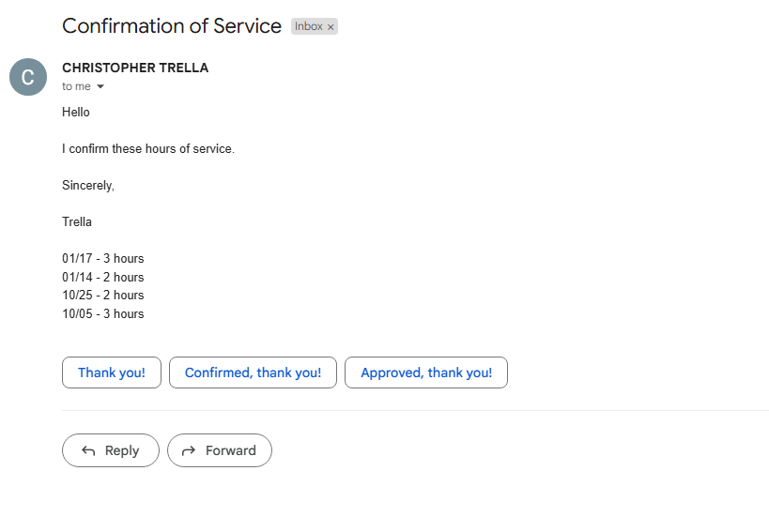Click the sender avatar circle with C
The image size is (769, 532).
pyautogui.click(x=28, y=77)
